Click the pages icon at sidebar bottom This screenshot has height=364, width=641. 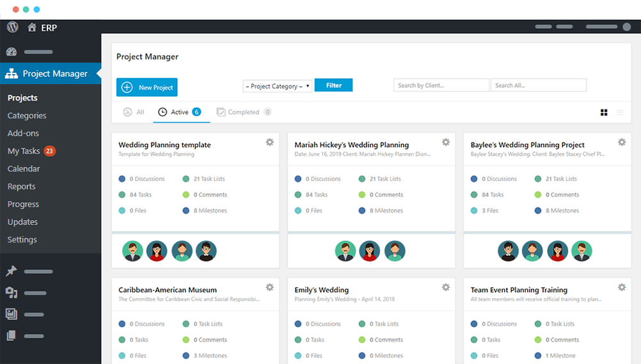12,336
